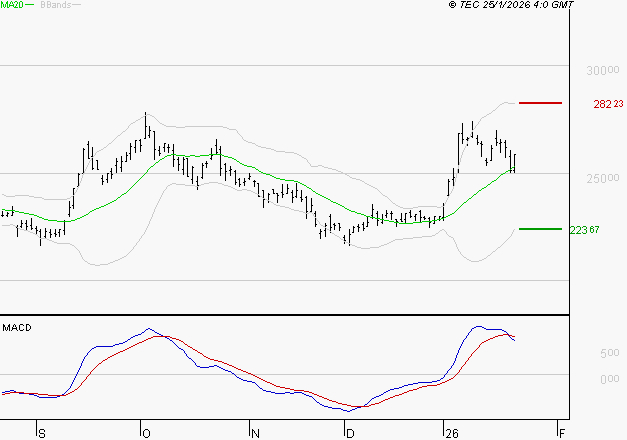This screenshot has width=627, height=440.
Task: Click the MACD 5.00 axis label
Action: pyautogui.click(x=609, y=353)
